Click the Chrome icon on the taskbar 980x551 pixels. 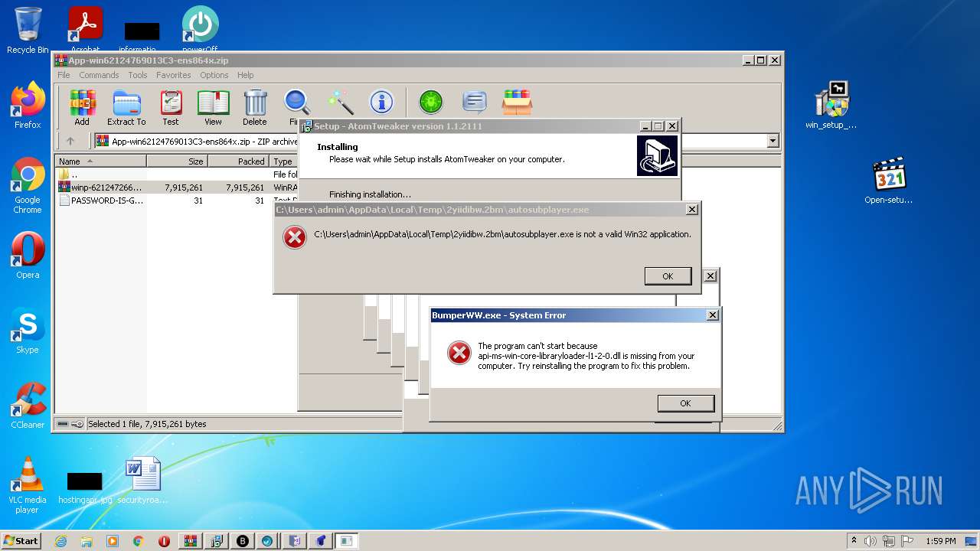[139, 541]
